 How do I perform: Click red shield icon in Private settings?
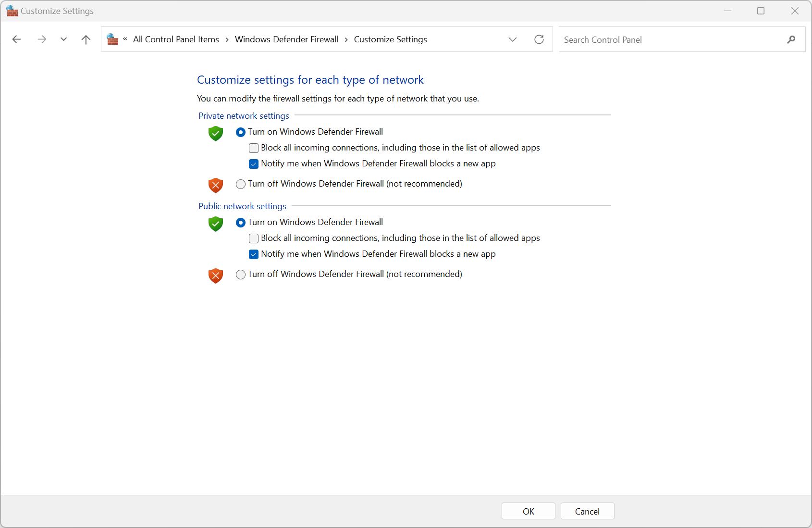pyautogui.click(x=216, y=185)
